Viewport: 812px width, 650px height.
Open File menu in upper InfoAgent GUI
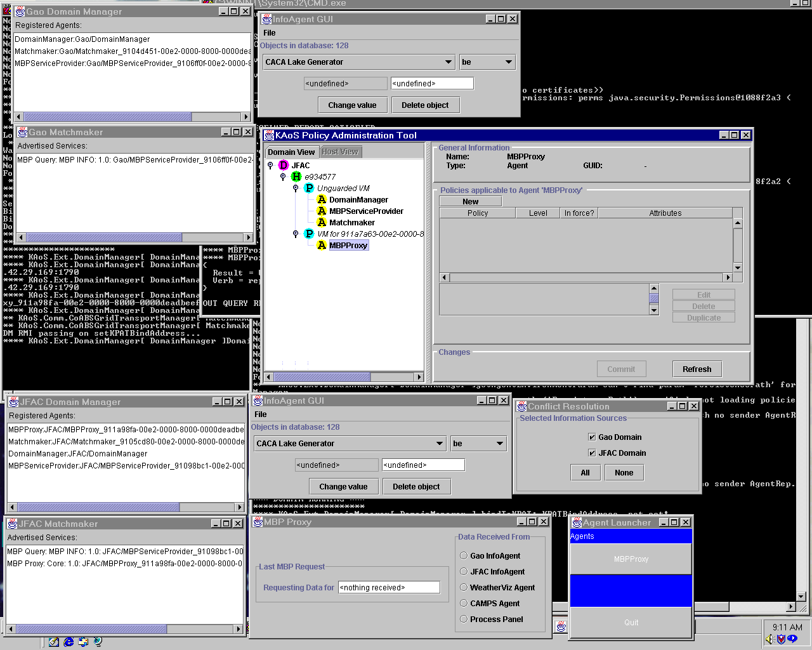[270, 33]
